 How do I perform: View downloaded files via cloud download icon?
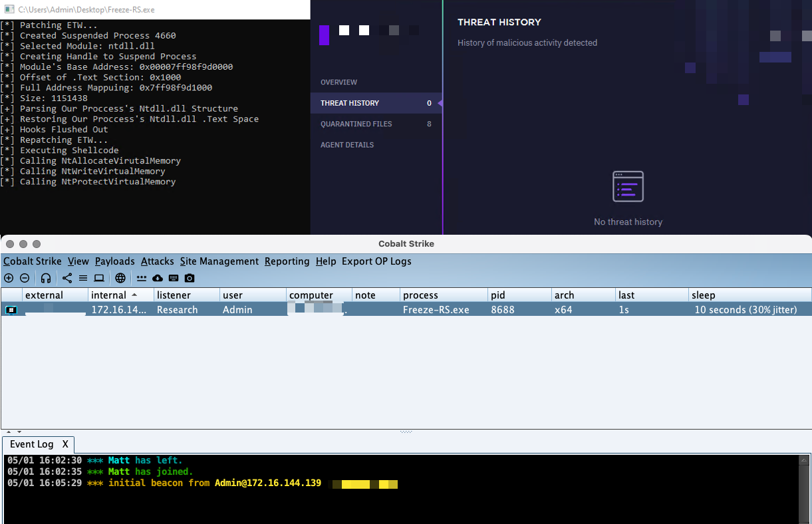click(158, 278)
